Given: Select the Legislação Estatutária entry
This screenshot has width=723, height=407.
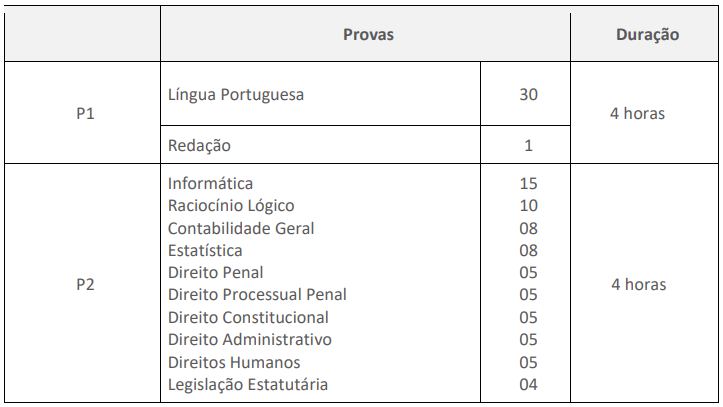Looking at the screenshot, I should (248, 384).
